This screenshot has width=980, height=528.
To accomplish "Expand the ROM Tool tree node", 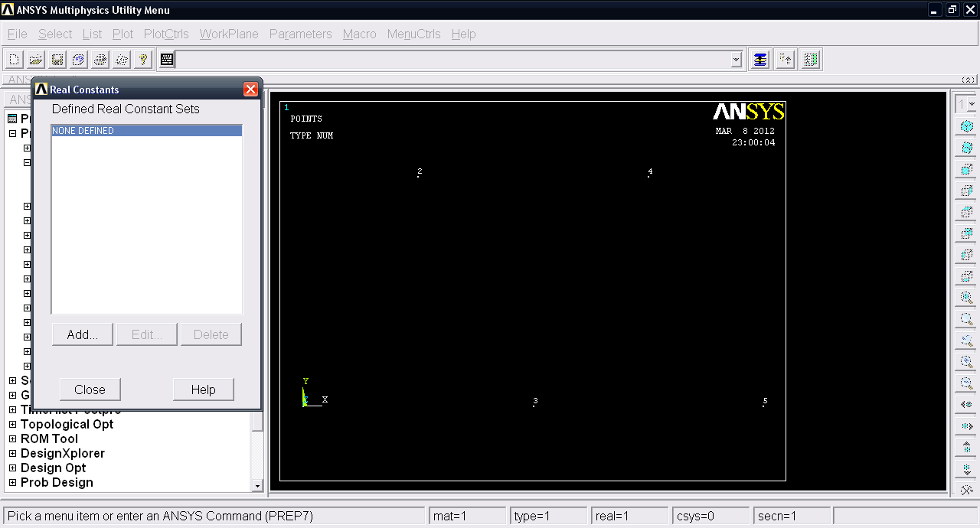I will [x=11, y=438].
